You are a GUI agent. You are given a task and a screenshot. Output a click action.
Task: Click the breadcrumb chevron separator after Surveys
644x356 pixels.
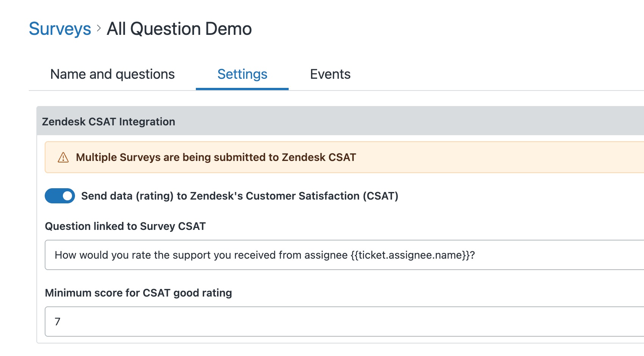(99, 28)
